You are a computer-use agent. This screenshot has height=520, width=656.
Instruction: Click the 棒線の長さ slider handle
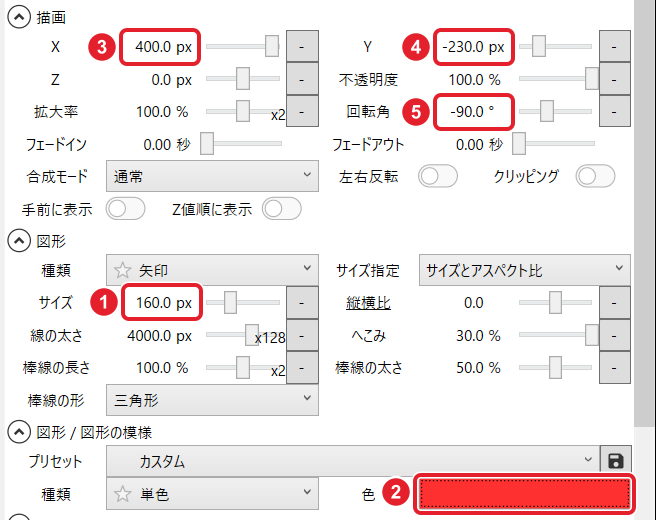click(243, 367)
